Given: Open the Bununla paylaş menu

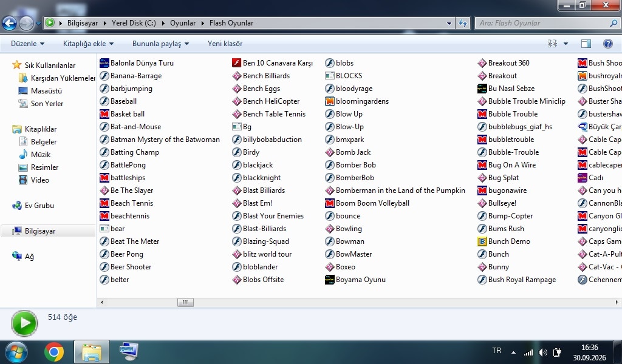Looking at the screenshot, I should [160, 44].
